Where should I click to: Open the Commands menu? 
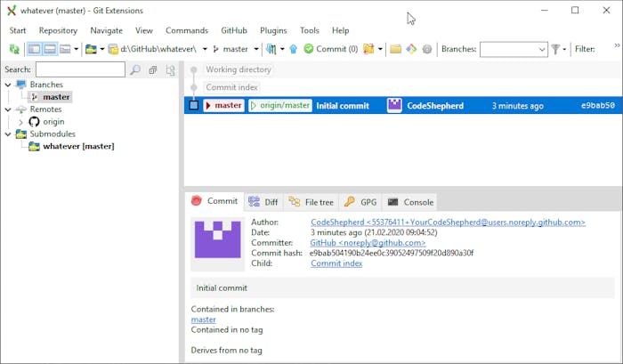click(x=187, y=30)
